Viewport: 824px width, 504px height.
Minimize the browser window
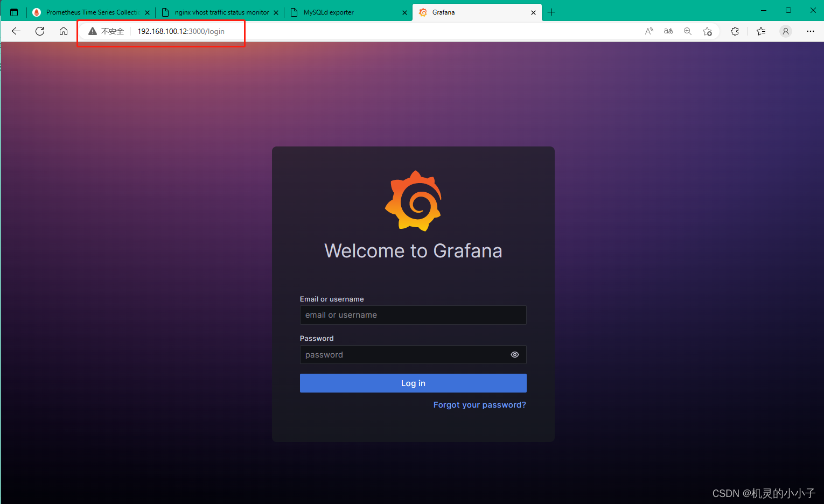click(764, 11)
